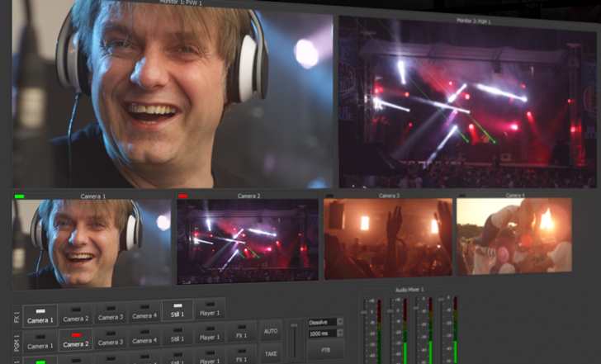The height and width of the screenshot is (364, 601).
Task: Select Still 1 in the FX 1 row
Action: click(x=177, y=310)
